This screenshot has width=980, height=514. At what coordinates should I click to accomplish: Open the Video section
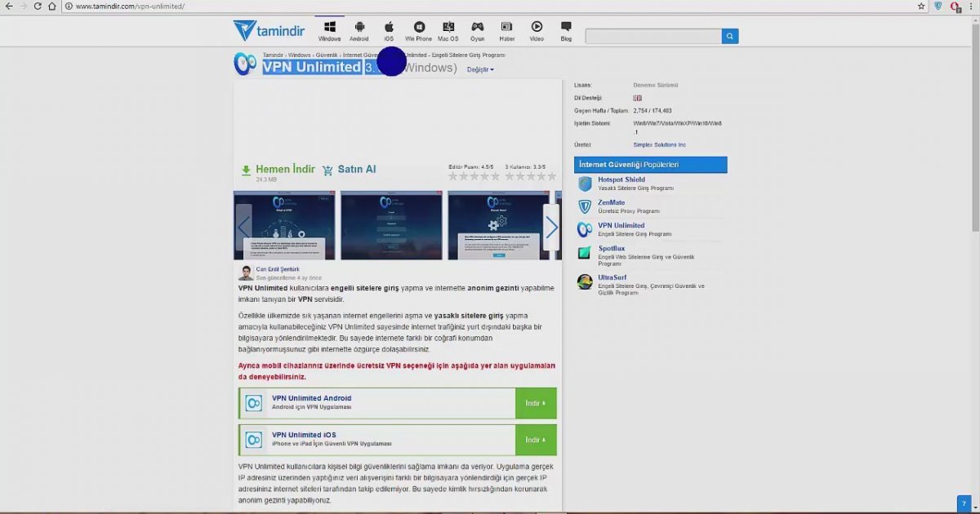click(x=537, y=31)
